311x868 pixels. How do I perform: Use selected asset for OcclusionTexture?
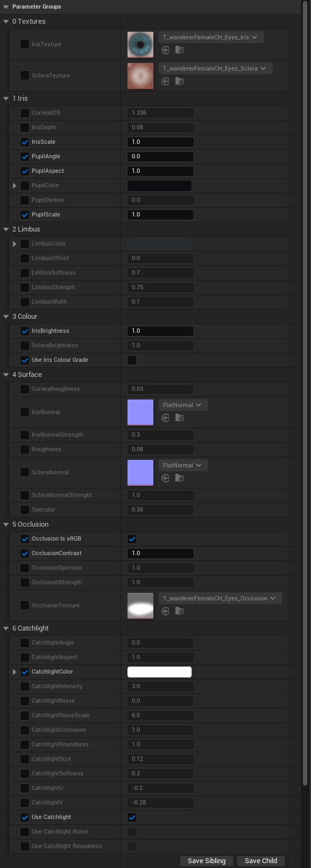tap(166, 611)
